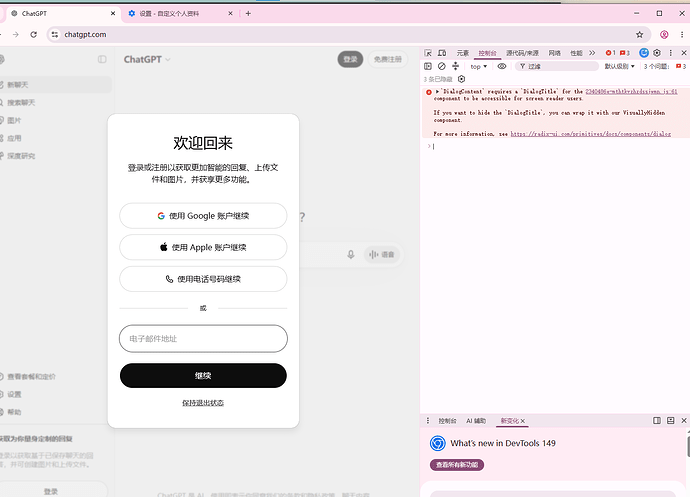Click the microphone dictation icon
Viewport: 690px width, 497px height.
coord(351,254)
